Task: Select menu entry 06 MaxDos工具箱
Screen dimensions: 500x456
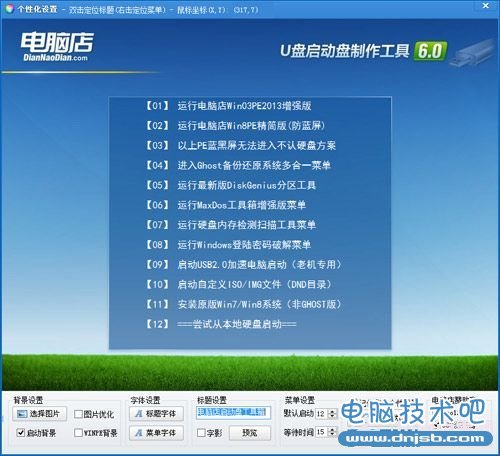Action: tap(225, 205)
